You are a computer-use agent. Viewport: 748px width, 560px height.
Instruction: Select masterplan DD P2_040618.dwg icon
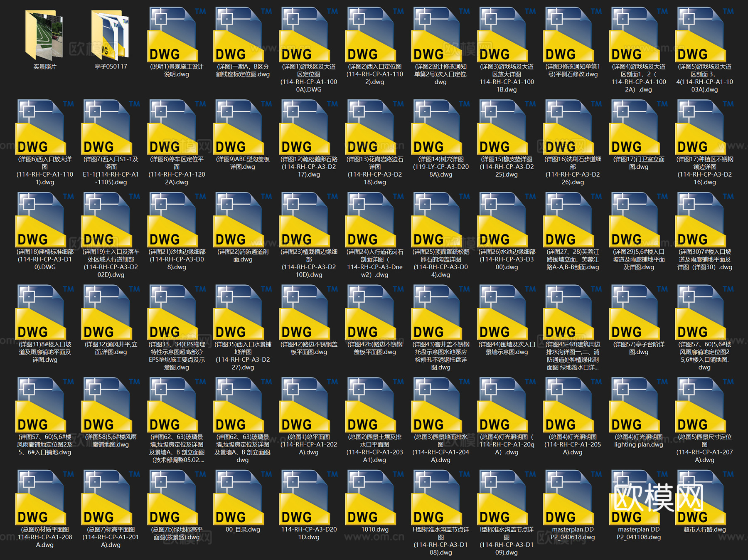569,498
